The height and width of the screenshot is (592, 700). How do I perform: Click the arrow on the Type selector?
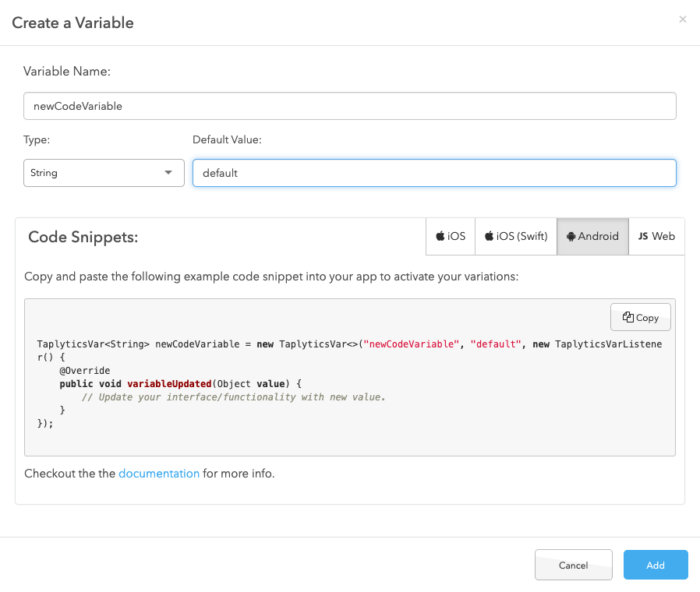point(168,173)
